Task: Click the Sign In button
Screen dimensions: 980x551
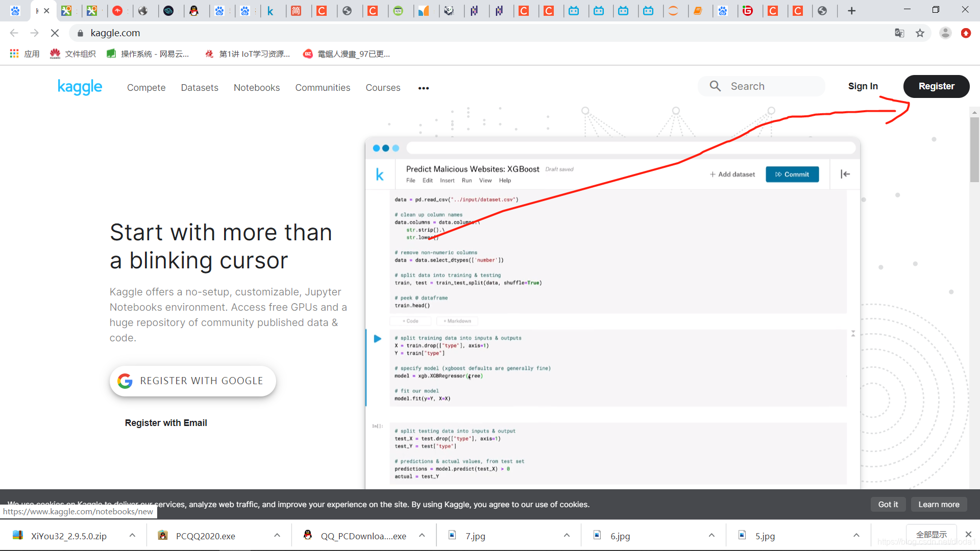Action: click(x=863, y=86)
